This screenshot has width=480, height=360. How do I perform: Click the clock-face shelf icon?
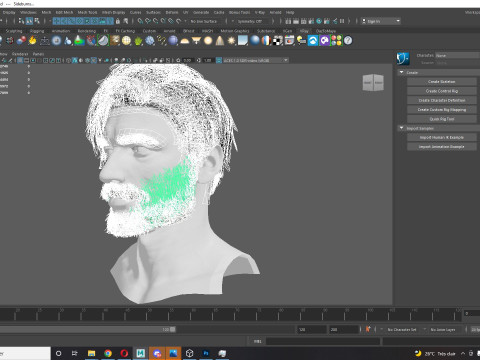[56, 41]
